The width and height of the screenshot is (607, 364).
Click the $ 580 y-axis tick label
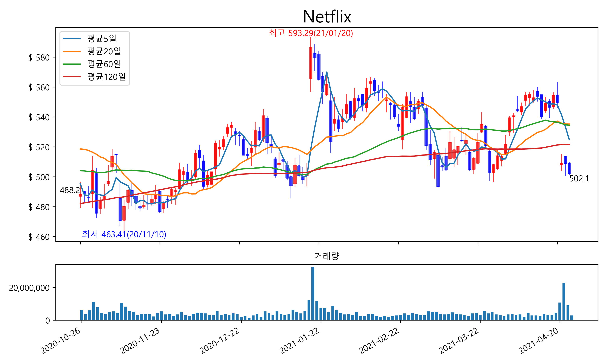[x=39, y=58]
